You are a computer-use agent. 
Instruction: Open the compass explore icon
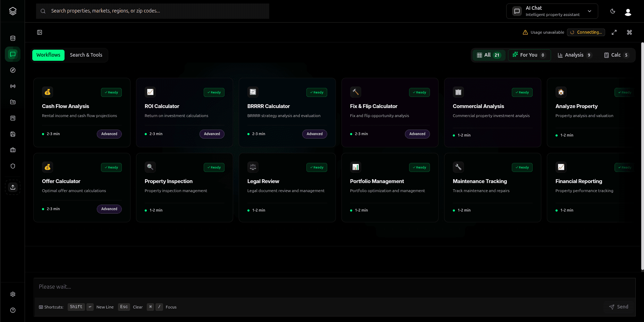(x=13, y=70)
